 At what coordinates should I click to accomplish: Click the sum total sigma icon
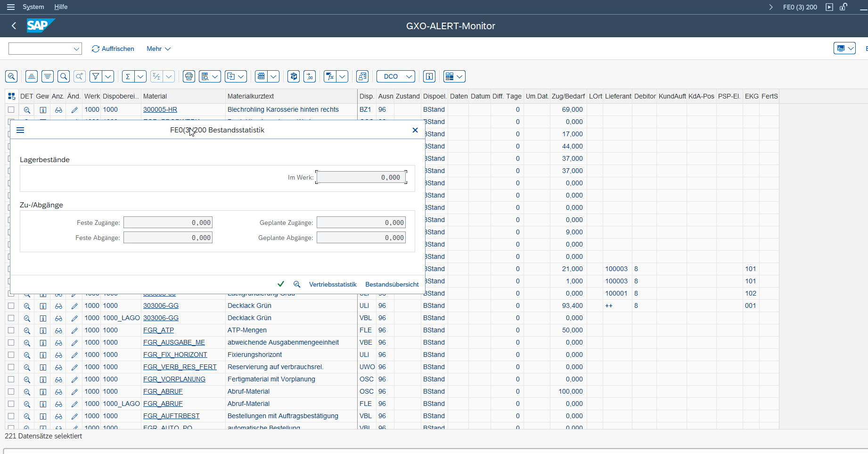tap(128, 76)
